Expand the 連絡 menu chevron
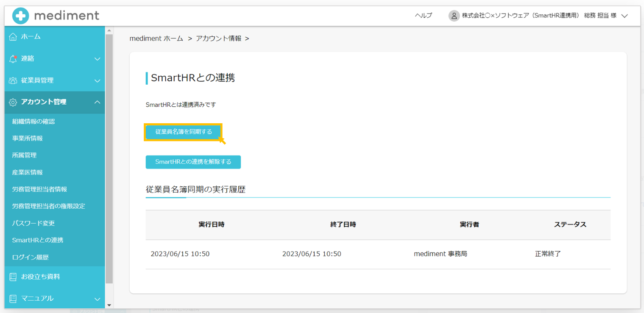This screenshot has width=644, height=313. tap(97, 59)
